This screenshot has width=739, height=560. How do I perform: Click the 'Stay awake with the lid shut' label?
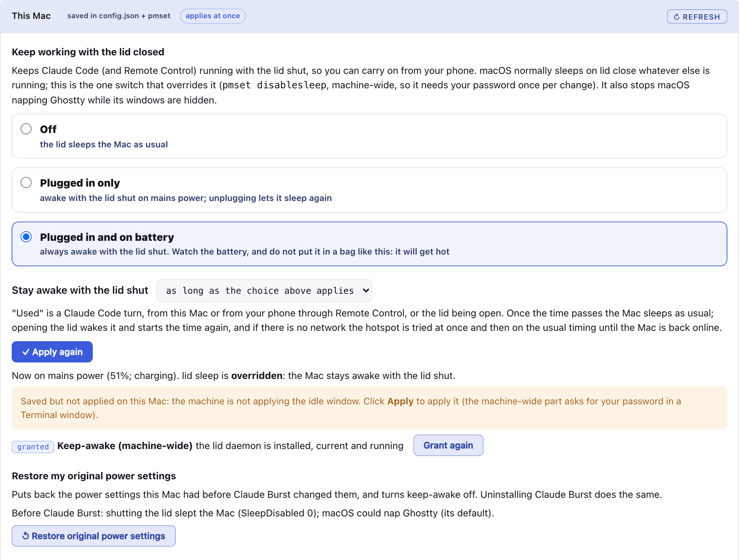(x=80, y=290)
